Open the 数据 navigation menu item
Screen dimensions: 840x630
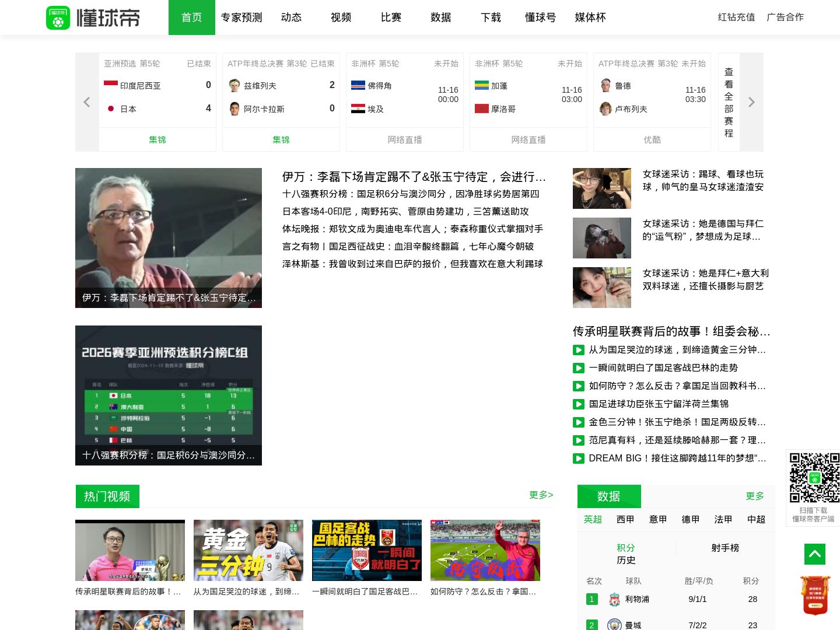pyautogui.click(x=441, y=17)
